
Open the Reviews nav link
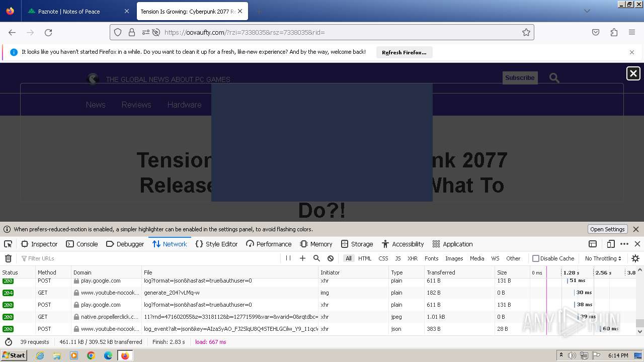coord(136,105)
